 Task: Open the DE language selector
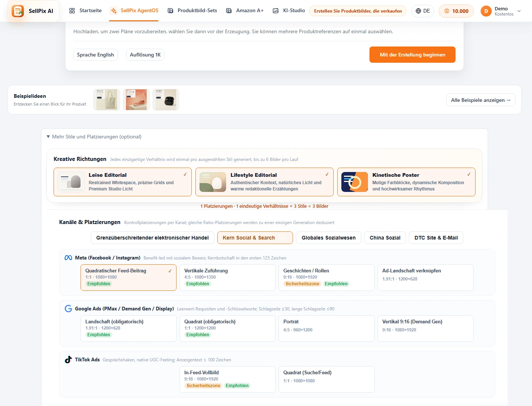coord(423,11)
